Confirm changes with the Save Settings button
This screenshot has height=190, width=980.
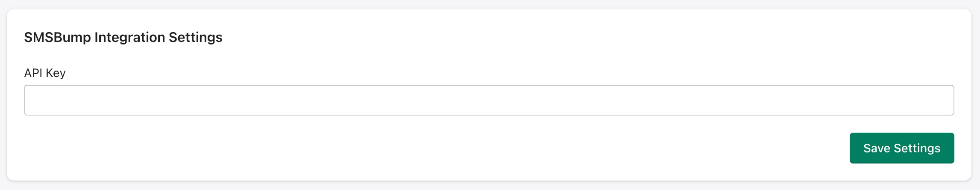[x=901, y=148]
